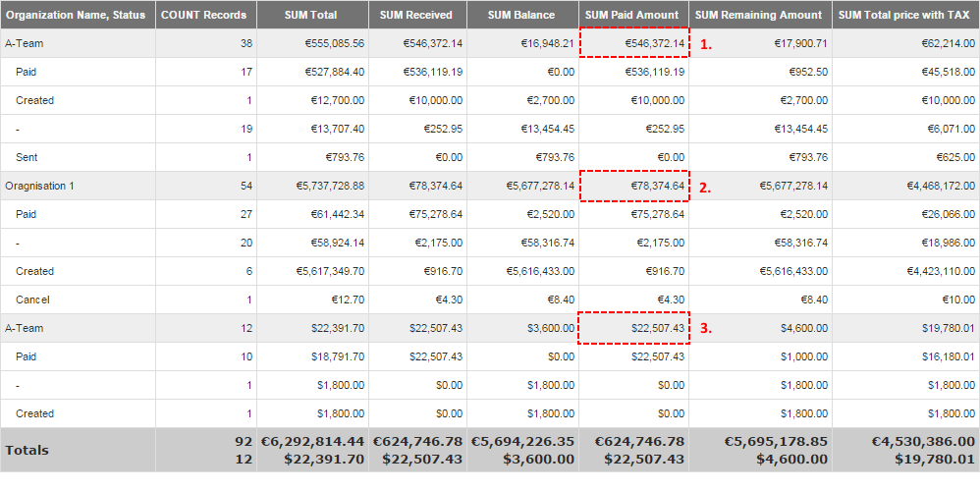980x491 pixels.
Task: Select the SUM Paid Amount column header
Action: pyautogui.click(x=631, y=15)
